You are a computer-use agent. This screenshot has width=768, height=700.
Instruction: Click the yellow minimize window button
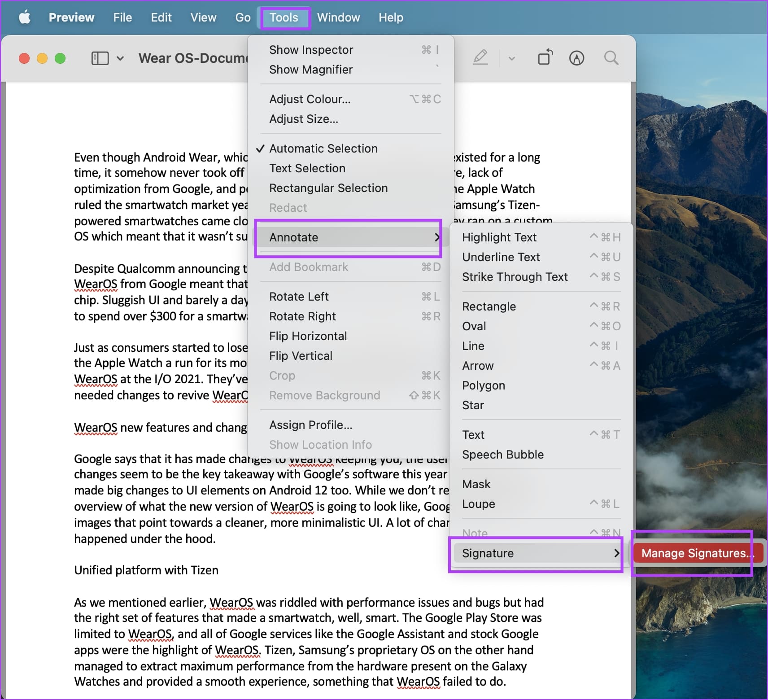click(x=42, y=58)
